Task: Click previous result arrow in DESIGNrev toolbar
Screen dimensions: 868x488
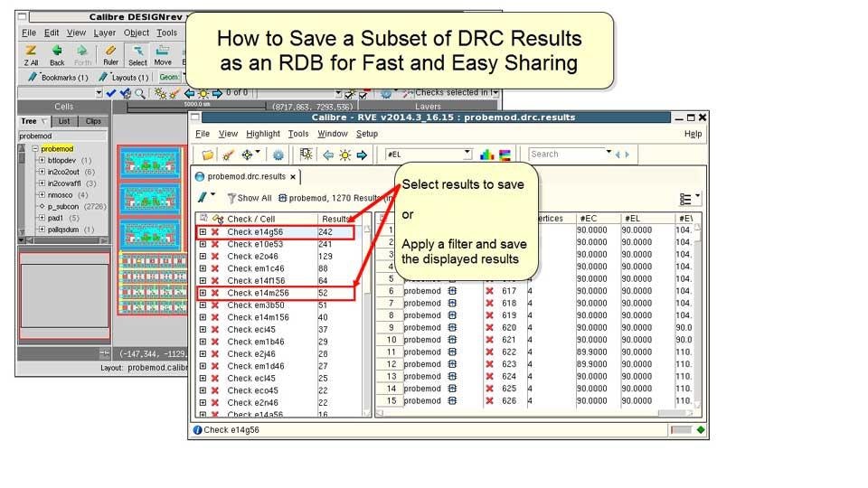Action: click(x=189, y=93)
